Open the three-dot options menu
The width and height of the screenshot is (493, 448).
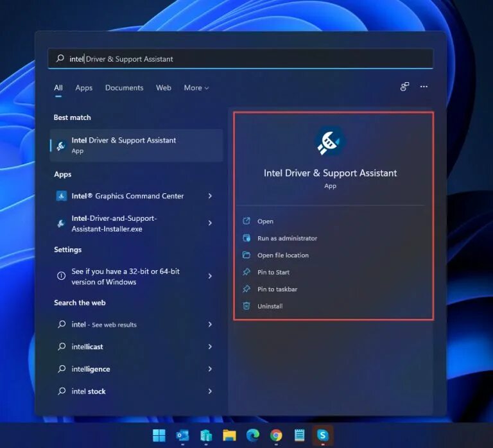coord(424,87)
